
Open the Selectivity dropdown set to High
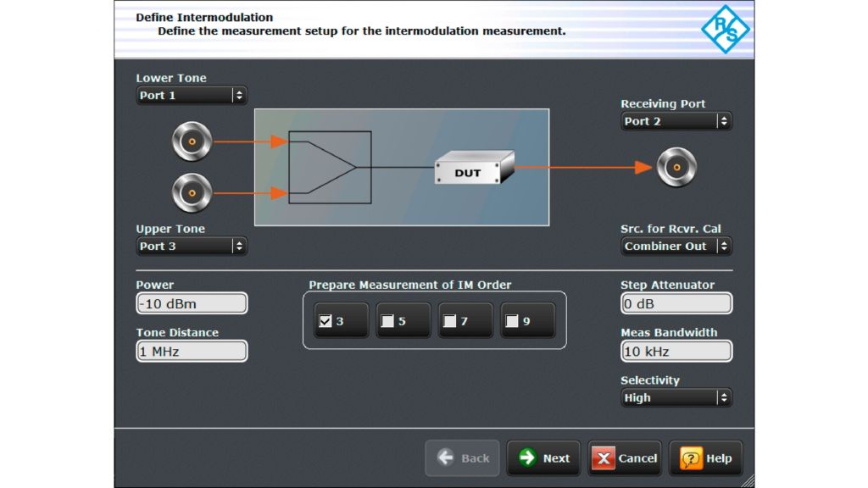(676, 397)
